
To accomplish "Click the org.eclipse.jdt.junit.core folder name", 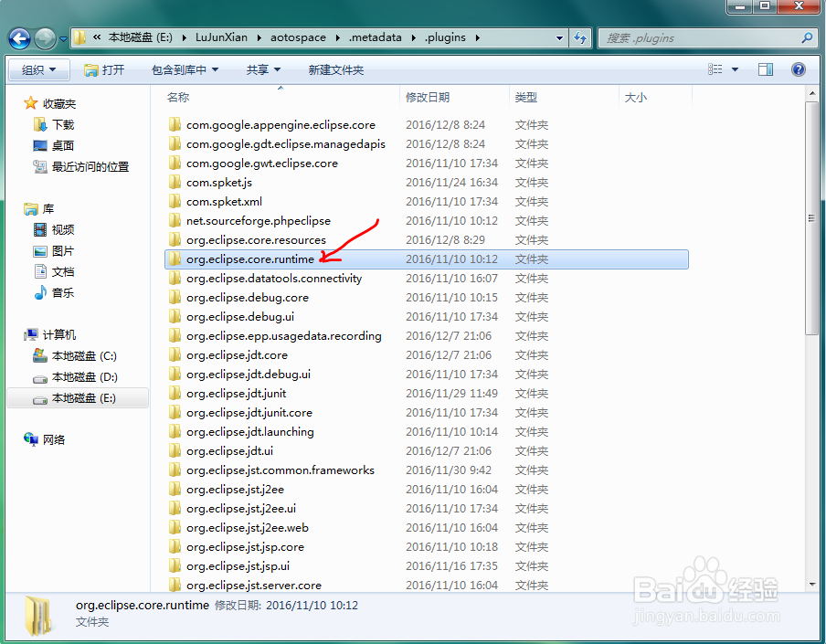I will point(249,413).
